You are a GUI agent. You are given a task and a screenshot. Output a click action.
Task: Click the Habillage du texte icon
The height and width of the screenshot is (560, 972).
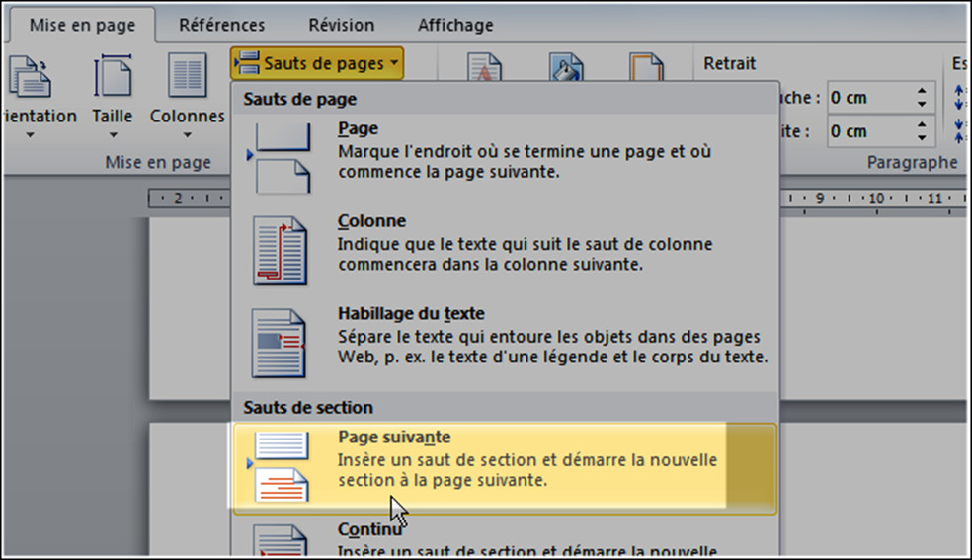click(x=280, y=343)
